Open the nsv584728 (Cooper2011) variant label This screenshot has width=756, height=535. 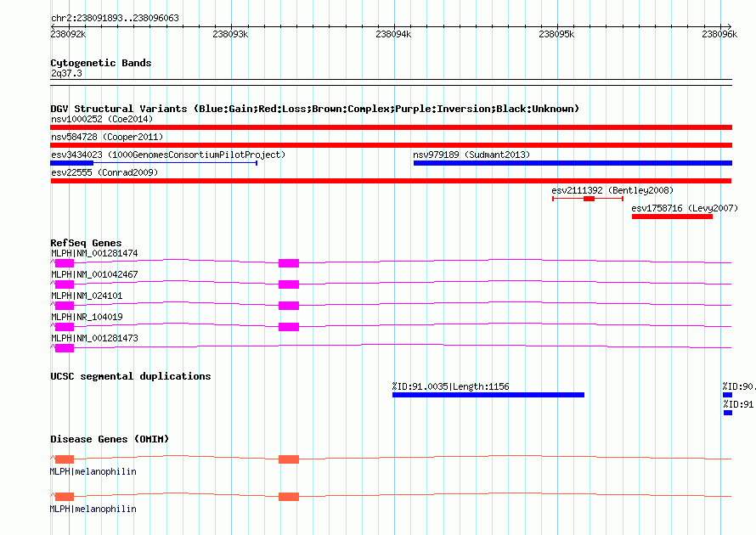coord(107,137)
